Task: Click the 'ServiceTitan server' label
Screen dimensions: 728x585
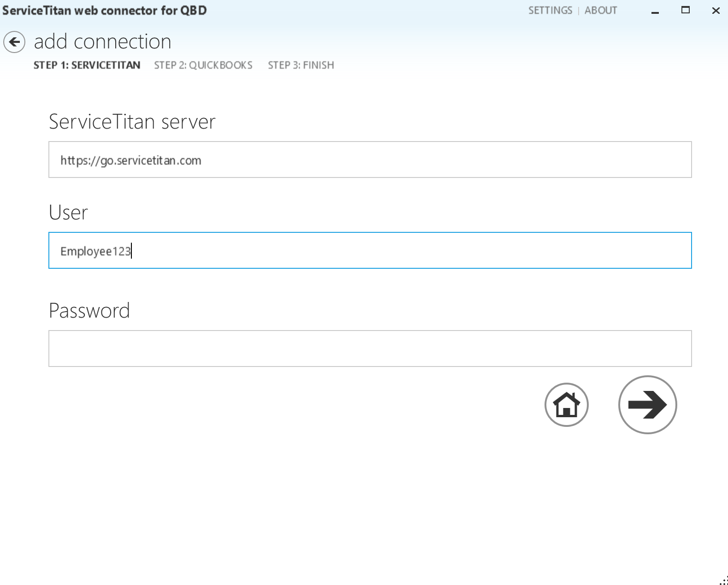Action: 132,122
